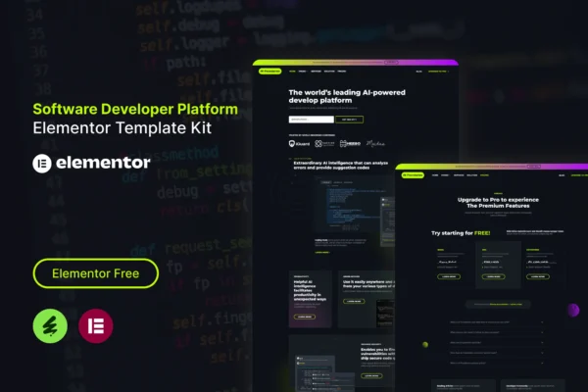Screen dimensions: 588x392
Task: Expand the second FAQ accordion question
Action: (x=497, y=332)
